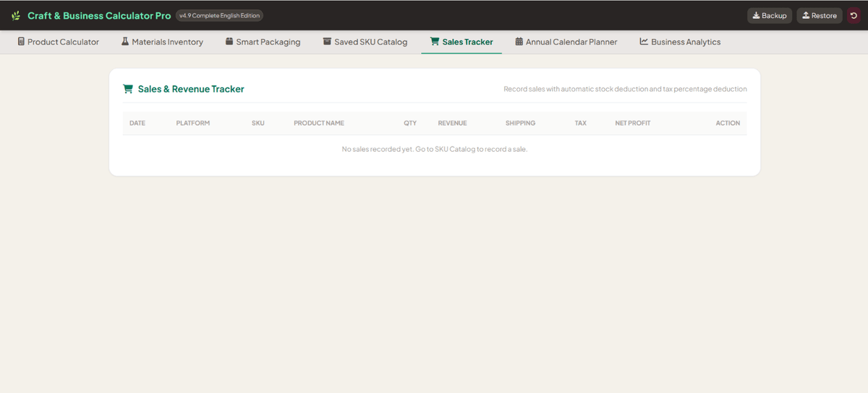
Task: Switch to the Saved SKU Catalog tab
Action: [365, 42]
